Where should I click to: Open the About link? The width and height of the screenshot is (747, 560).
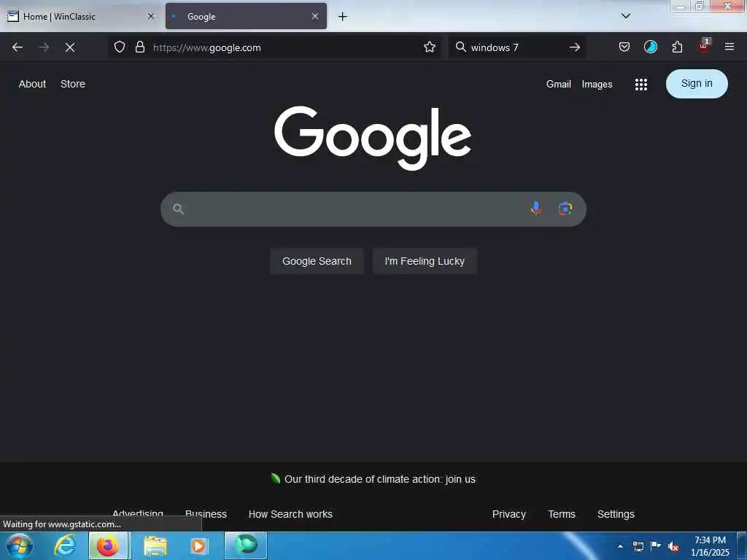(x=32, y=84)
